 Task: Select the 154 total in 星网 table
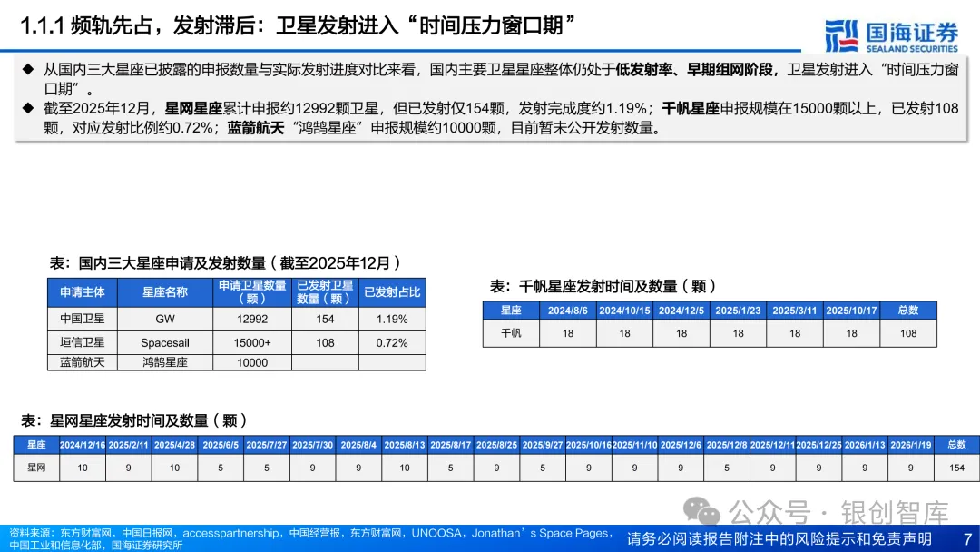click(957, 468)
